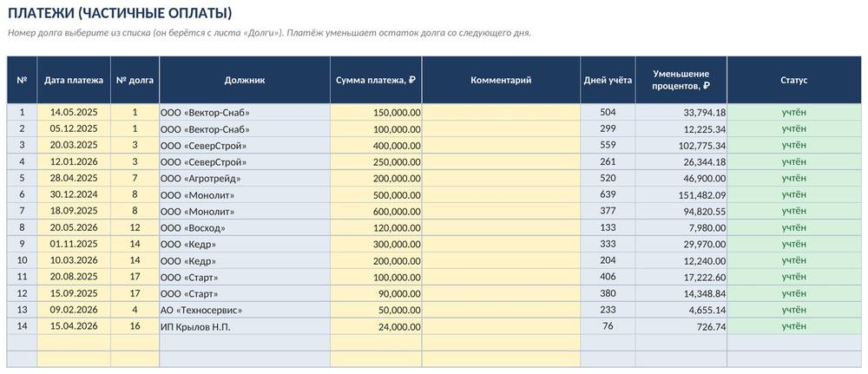Image resolution: width=868 pixels, height=374 pixels.
Task: Select debtor cell 'АО «Техносервис»'
Action: coord(245,310)
